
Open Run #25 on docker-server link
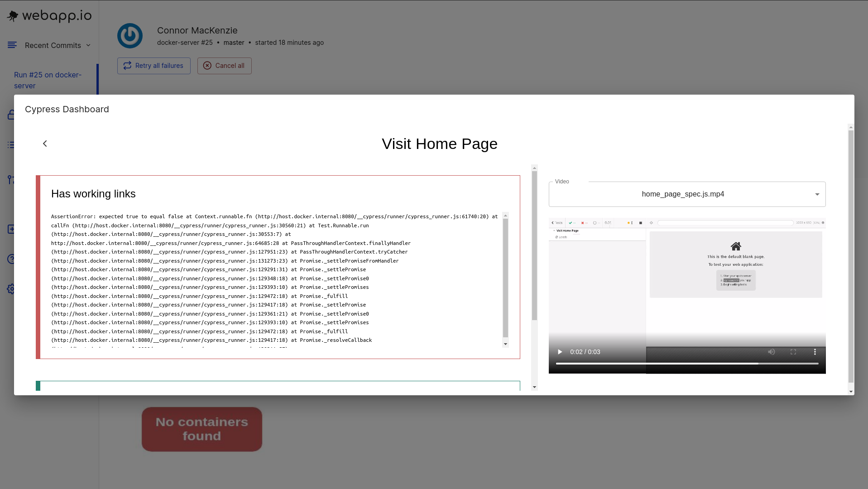tap(48, 80)
